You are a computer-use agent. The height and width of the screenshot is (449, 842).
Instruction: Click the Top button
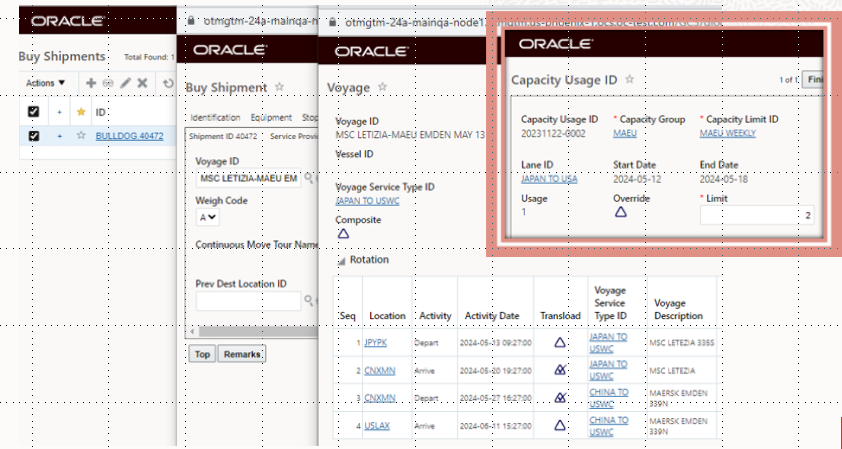(x=202, y=354)
